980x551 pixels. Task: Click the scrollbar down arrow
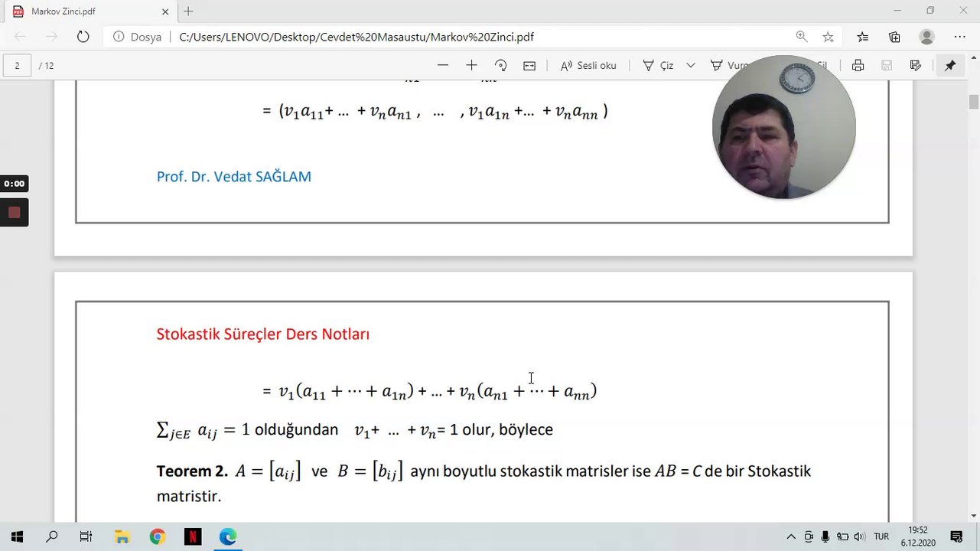[974, 516]
